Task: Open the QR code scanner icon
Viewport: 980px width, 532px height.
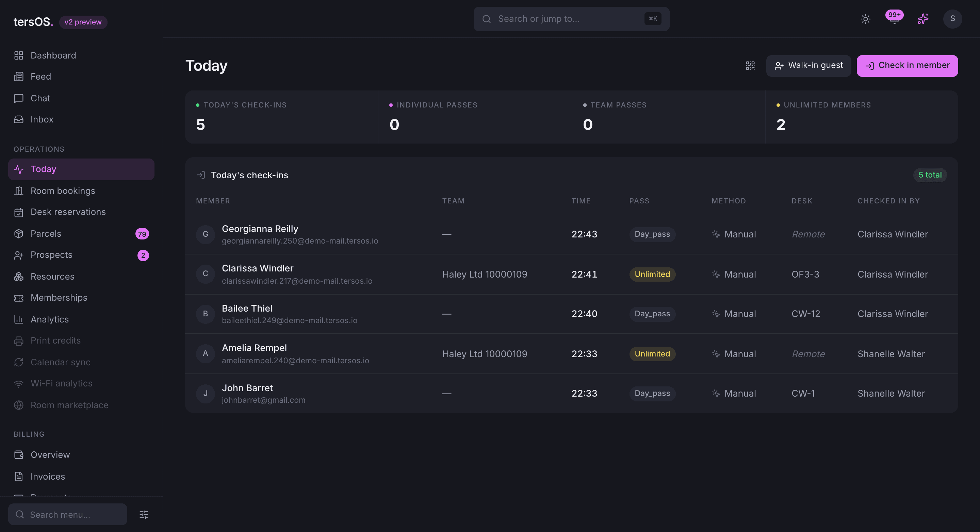Action: [750, 66]
